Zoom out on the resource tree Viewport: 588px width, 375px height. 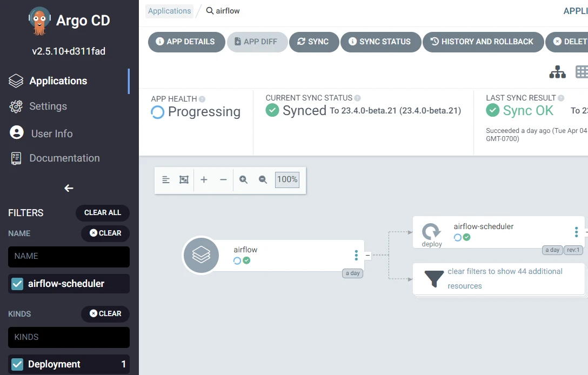pyautogui.click(x=263, y=179)
